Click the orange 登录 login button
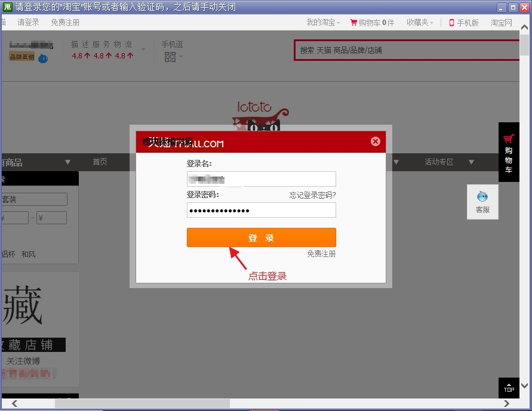 point(262,237)
